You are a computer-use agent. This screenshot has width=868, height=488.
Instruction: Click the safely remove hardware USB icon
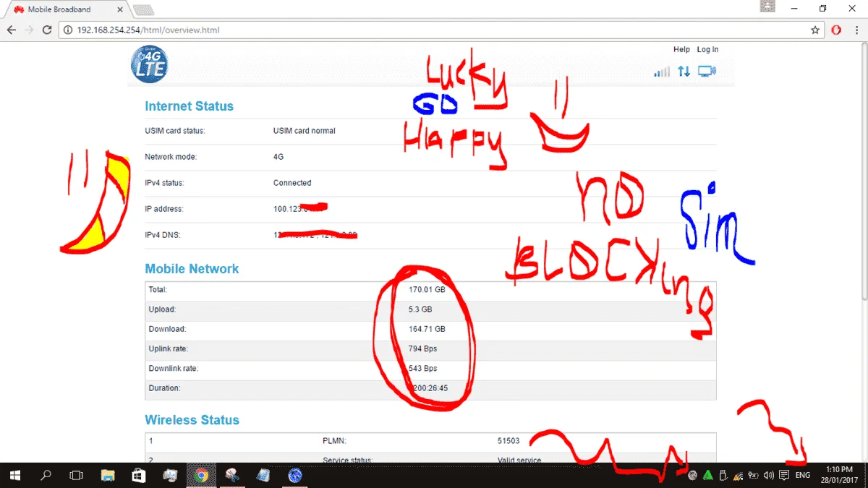coord(723,475)
